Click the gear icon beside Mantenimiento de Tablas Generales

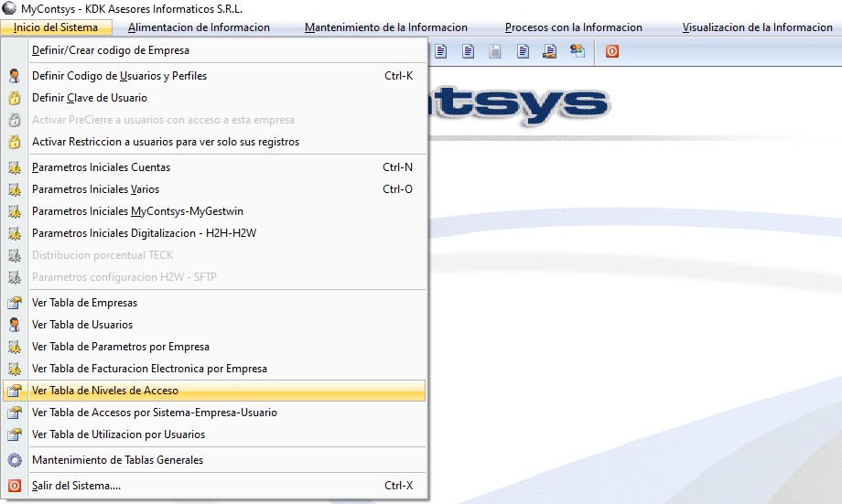pos(14,460)
